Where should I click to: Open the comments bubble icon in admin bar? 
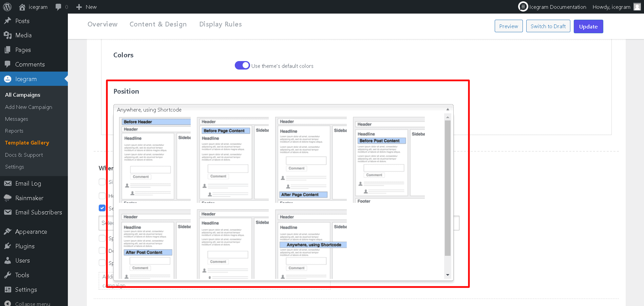[x=58, y=7]
